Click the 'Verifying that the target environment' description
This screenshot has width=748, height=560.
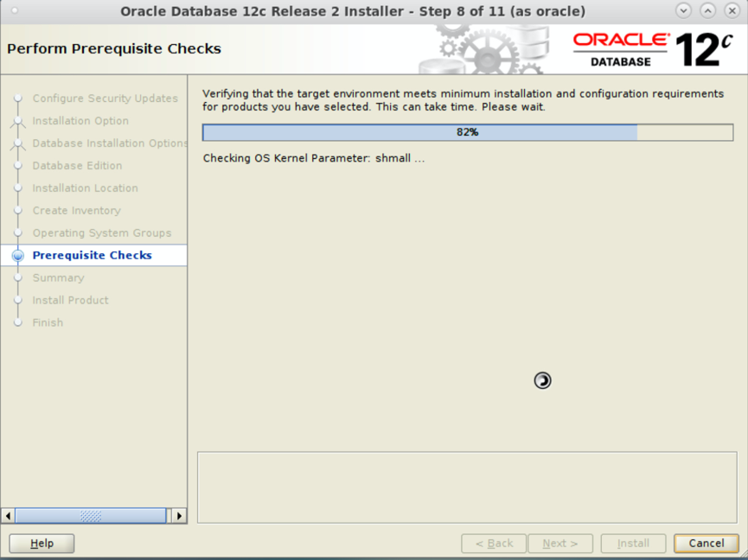click(x=463, y=100)
